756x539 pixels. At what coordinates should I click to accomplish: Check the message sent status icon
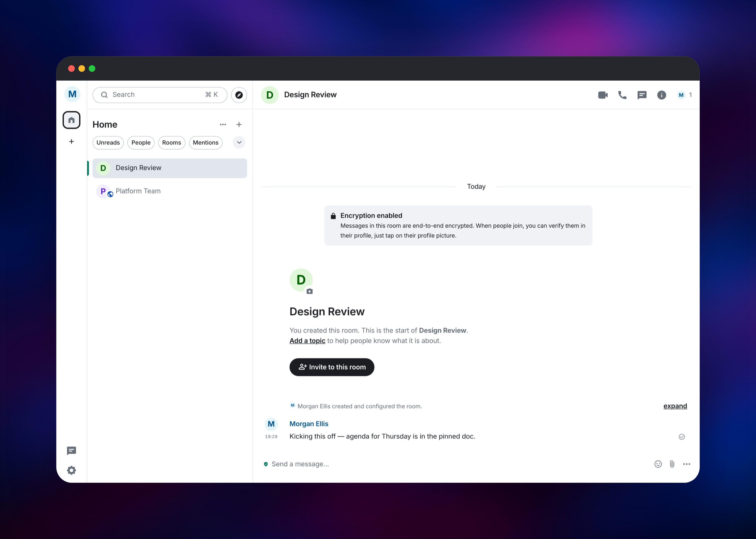[682, 437]
